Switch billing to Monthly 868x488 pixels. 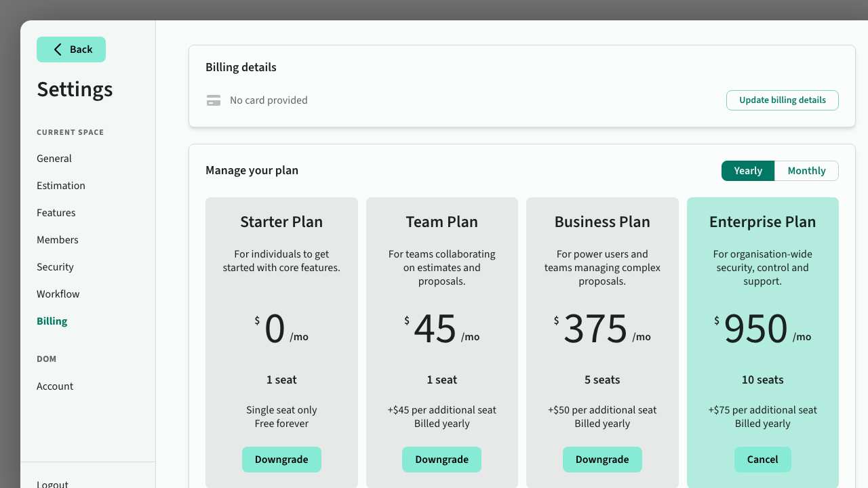(806, 171)
